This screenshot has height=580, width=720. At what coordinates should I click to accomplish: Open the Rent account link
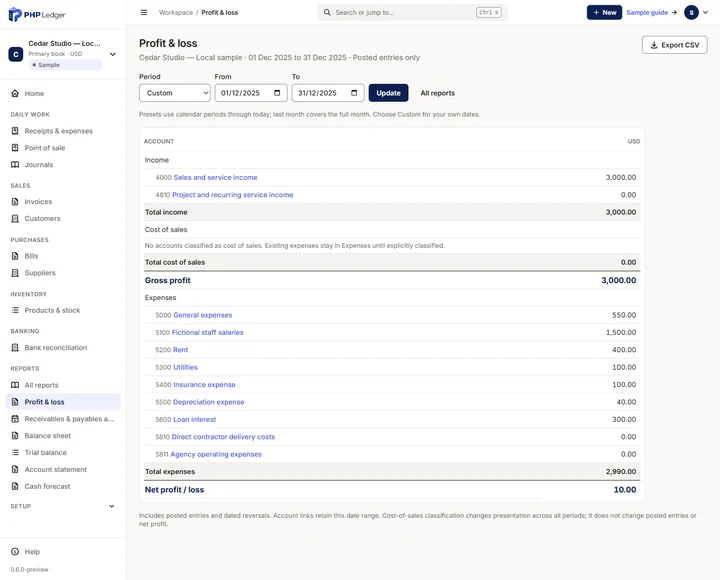(180, 350)
